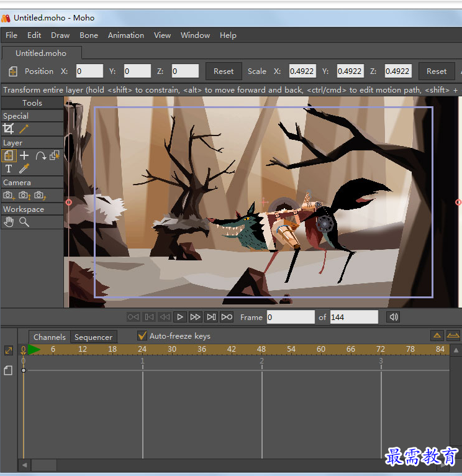Select the Set Origin plus tool
The height and width of the screenshot is (476, 462).
point(24,155)
